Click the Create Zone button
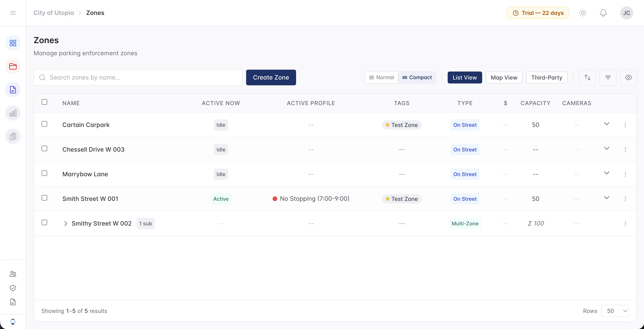644x329 pixels. click(x=271, y=78)
